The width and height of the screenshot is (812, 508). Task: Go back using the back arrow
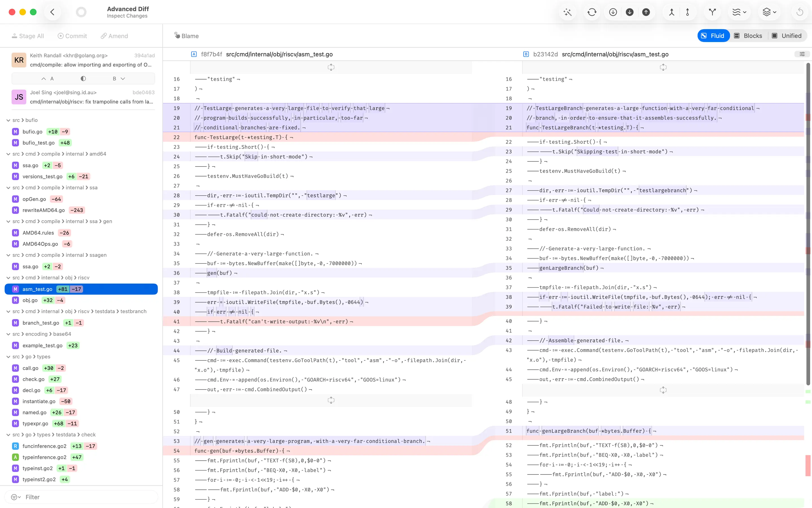(x=52, y=12)
